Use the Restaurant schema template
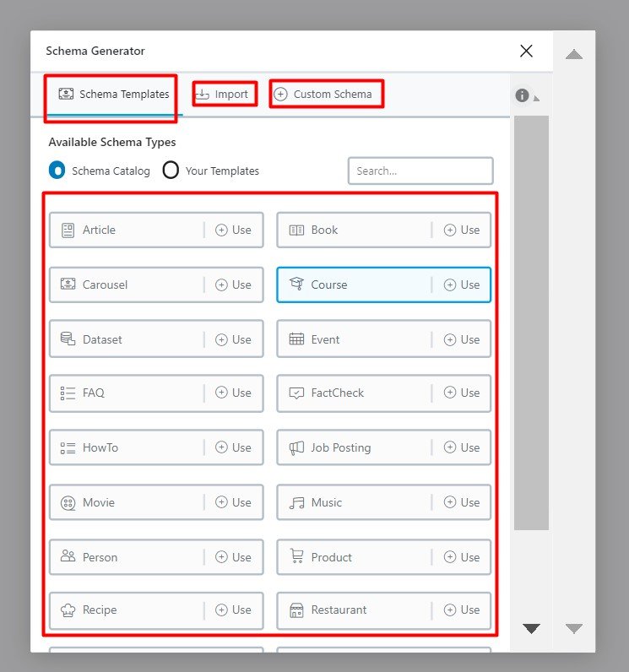This screenshot has height=672, width=629. tap(462, 610)
